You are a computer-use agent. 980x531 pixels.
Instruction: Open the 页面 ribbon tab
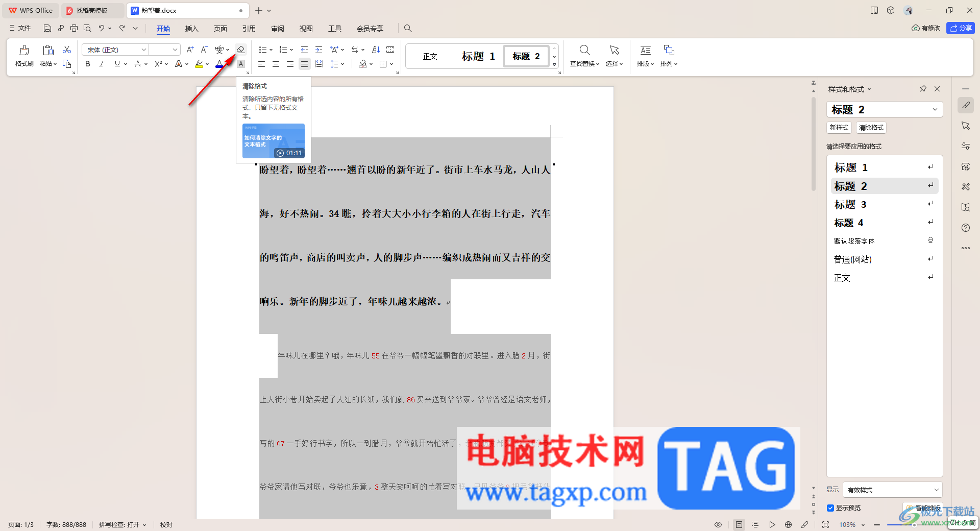tap(220, 29)
